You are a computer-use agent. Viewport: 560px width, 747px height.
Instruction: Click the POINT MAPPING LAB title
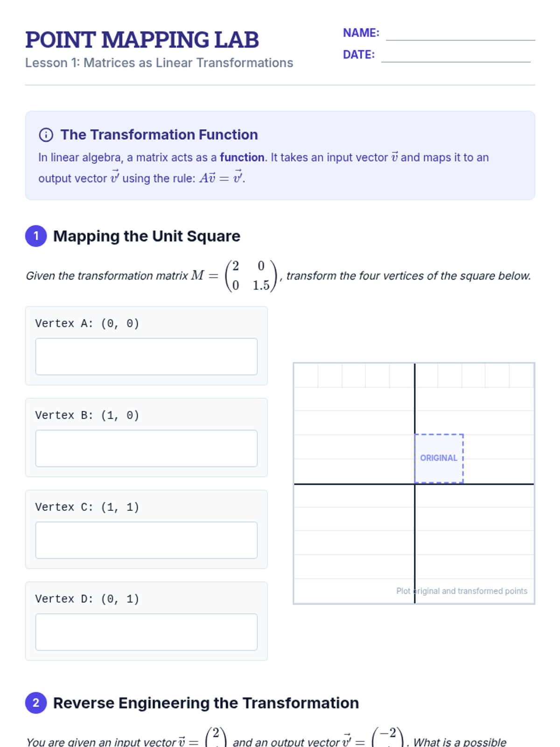point(142,40)
